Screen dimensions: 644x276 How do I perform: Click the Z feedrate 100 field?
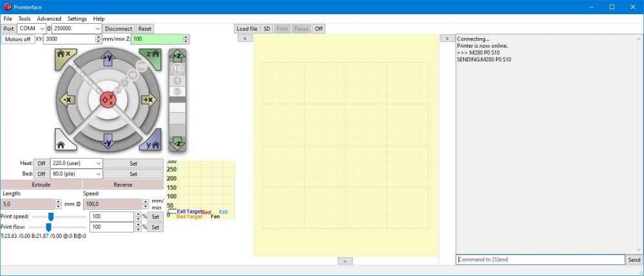tap(157, 39)
